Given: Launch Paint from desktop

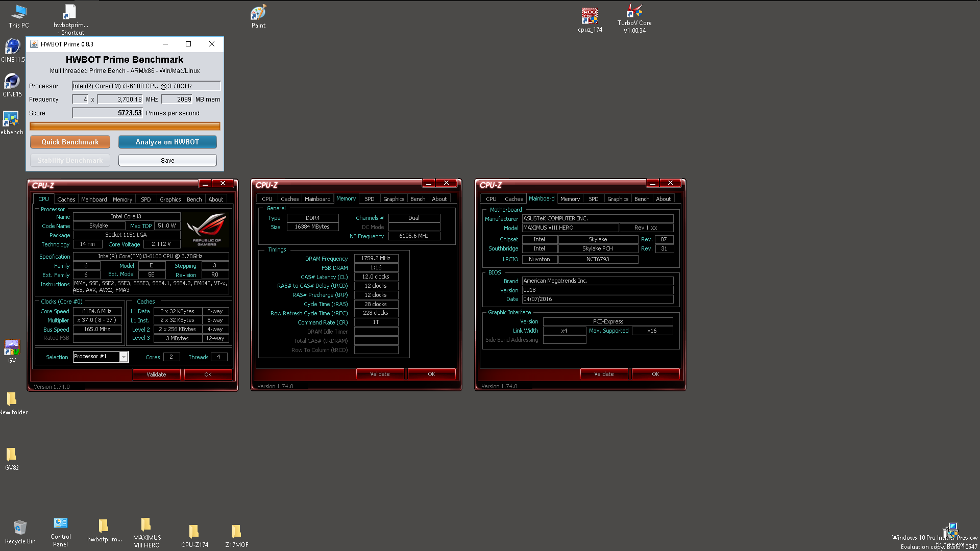Looking at the screenshot, I should click(258, 16).
